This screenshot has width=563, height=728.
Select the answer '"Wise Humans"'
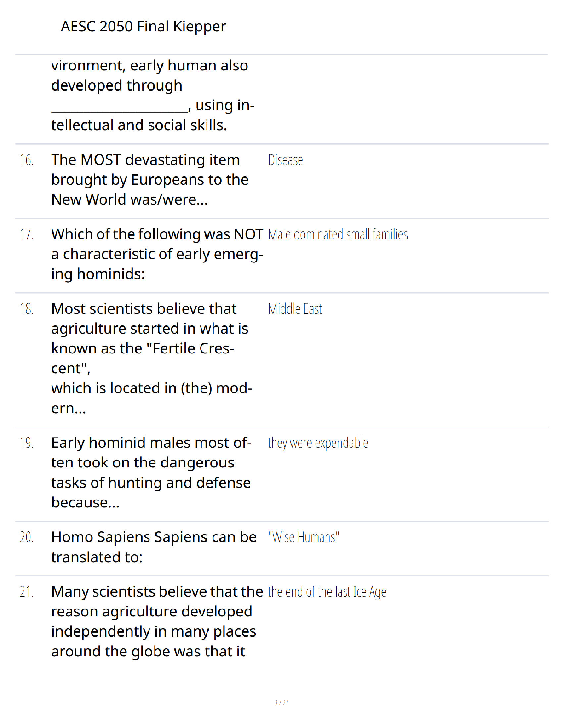coord(304,537)
